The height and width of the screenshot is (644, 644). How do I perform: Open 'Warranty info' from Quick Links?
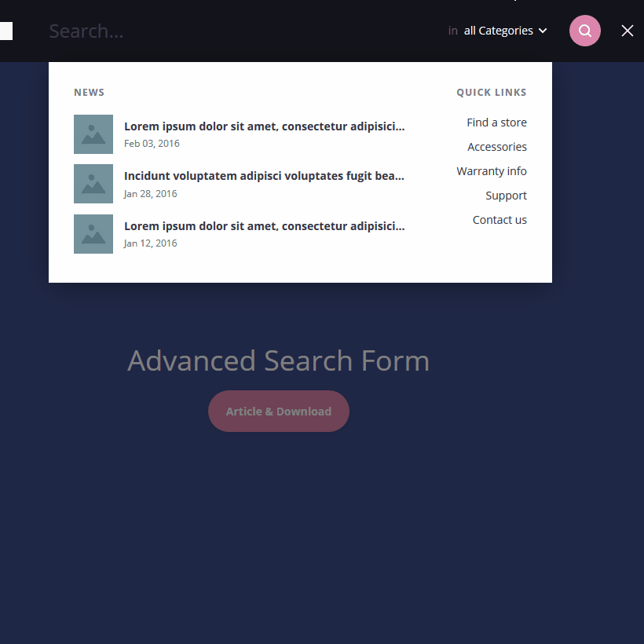tap(492, 171)
